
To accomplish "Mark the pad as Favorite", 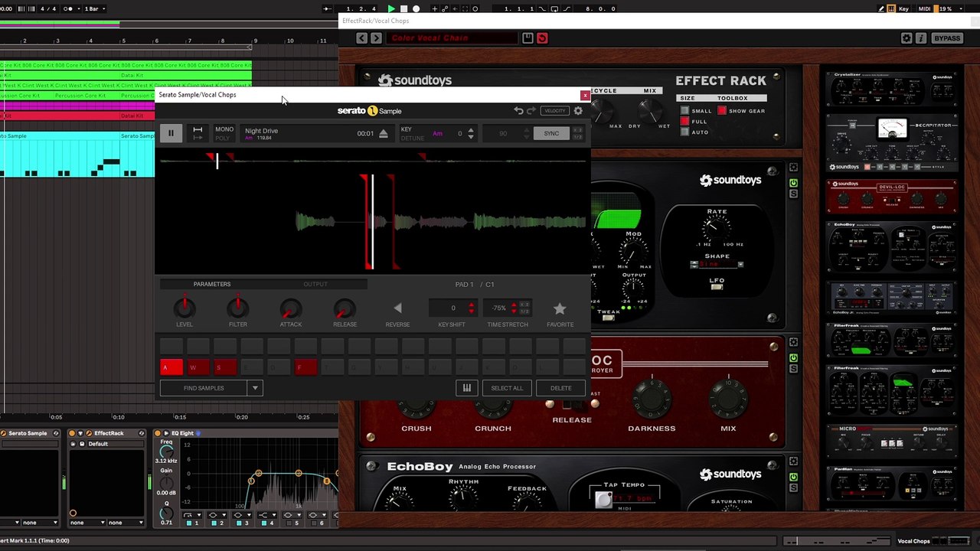I will point(560,308).
